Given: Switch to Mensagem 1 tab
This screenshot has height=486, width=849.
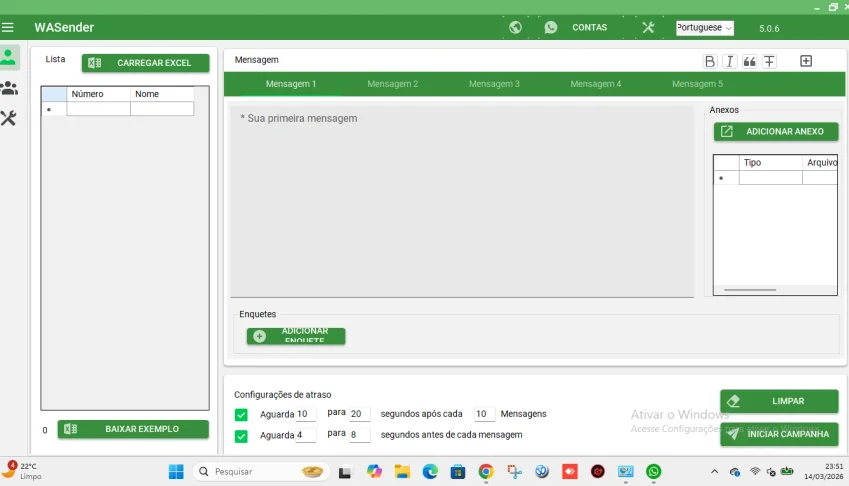Looking at the screenshot, I should point(291,84).
